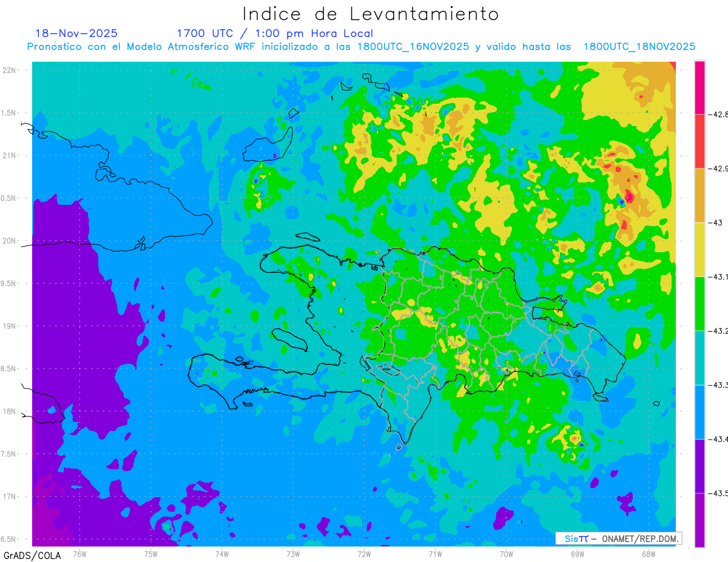Click the "1.5N" latitude label

coord(8,113)
